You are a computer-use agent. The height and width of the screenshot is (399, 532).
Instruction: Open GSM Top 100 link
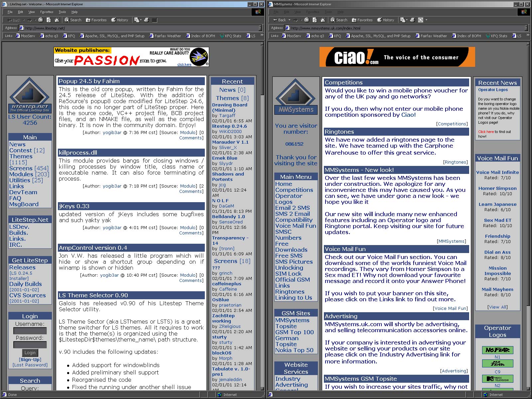tap(295, 332)
